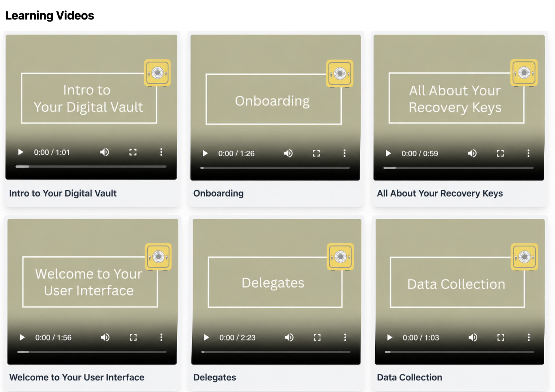555x392 pixels.
Task: Click the vault logo on Data Collection thumbnail
Action: click(x=524, y=257)
